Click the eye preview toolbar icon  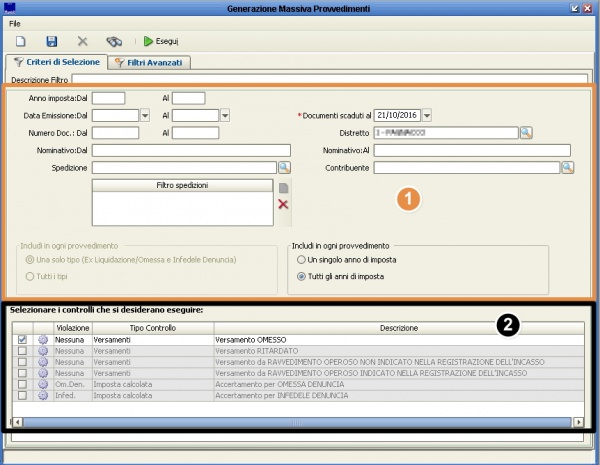coord(115,42)
